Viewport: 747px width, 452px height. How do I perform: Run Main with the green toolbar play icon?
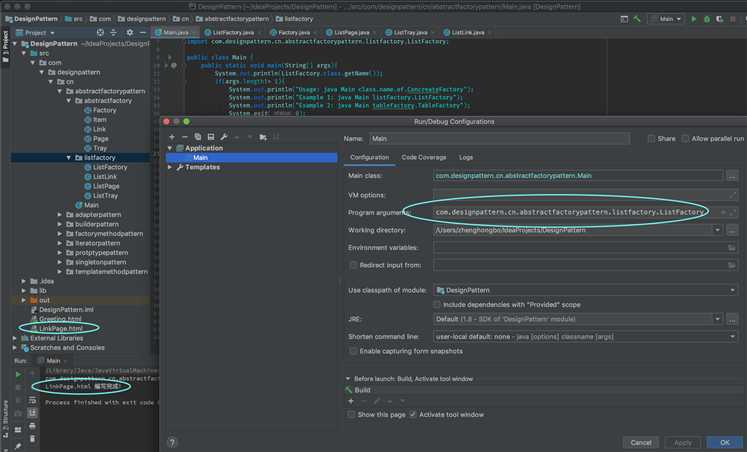694,19
